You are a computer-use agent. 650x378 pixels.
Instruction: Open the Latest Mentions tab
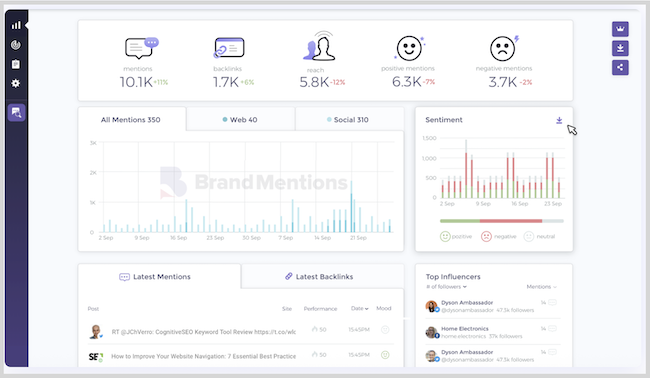159,276
